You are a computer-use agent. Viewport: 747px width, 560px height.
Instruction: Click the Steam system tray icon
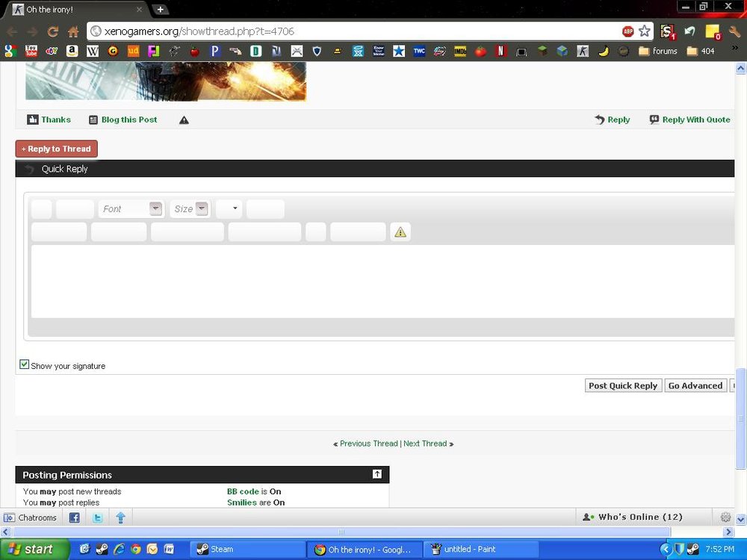coord(692,549)
